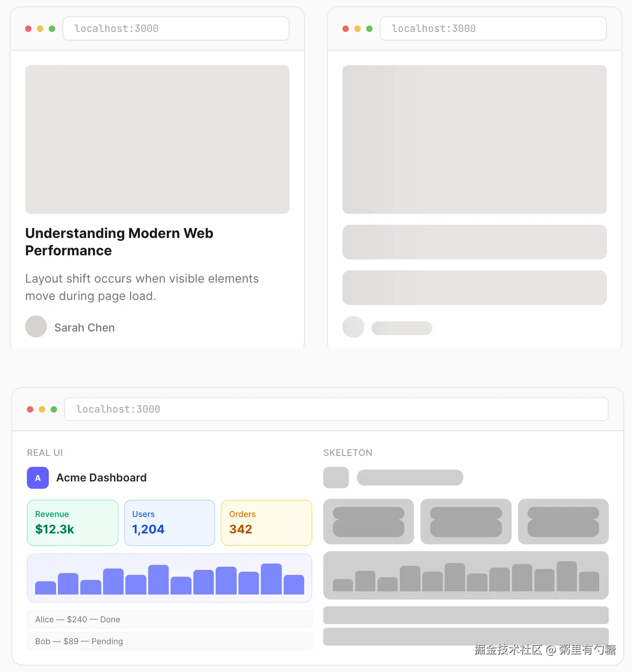The image size is (632, 672).
Task: Click the yellow minimize dot of the top-left window
Action: pyautogui.click(x=40, y=29)
